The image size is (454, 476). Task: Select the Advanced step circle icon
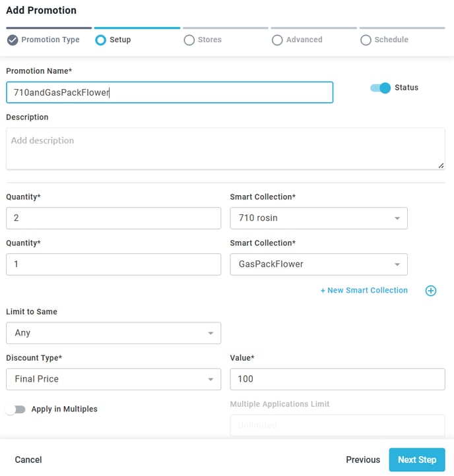pyautogui.click(x=277, y=40)
